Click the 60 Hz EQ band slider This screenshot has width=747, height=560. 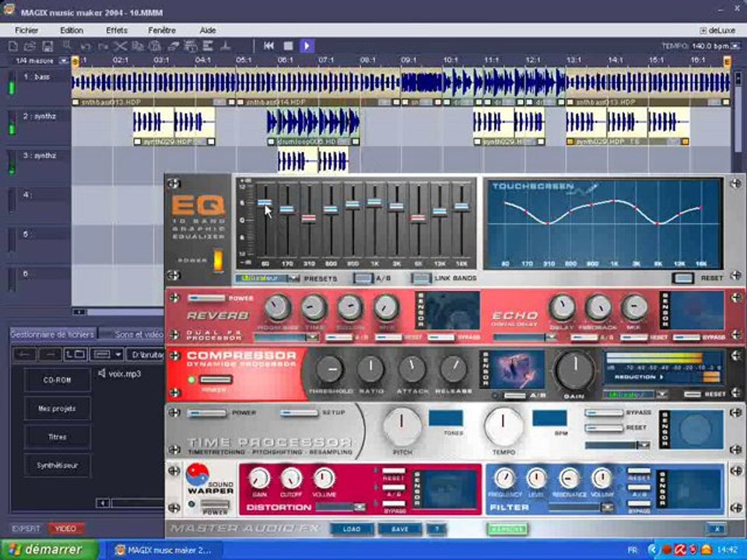pos(265,203)
